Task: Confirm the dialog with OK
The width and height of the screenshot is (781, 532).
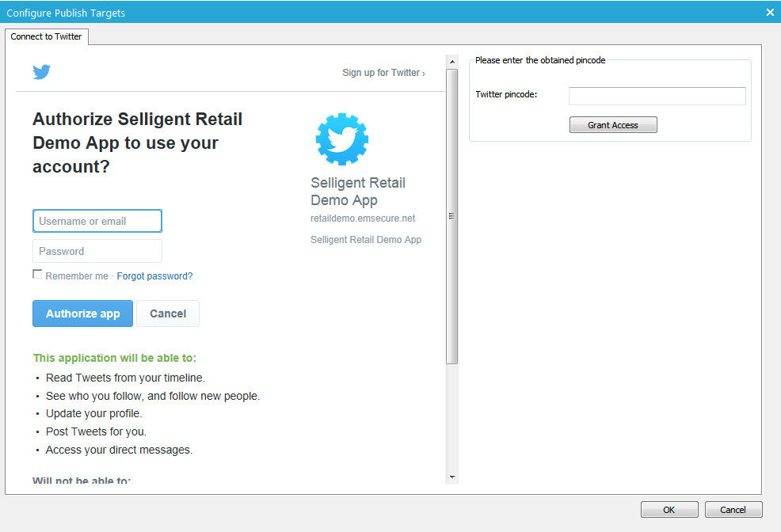Action: pyautogui.click(x=669, y=510)
